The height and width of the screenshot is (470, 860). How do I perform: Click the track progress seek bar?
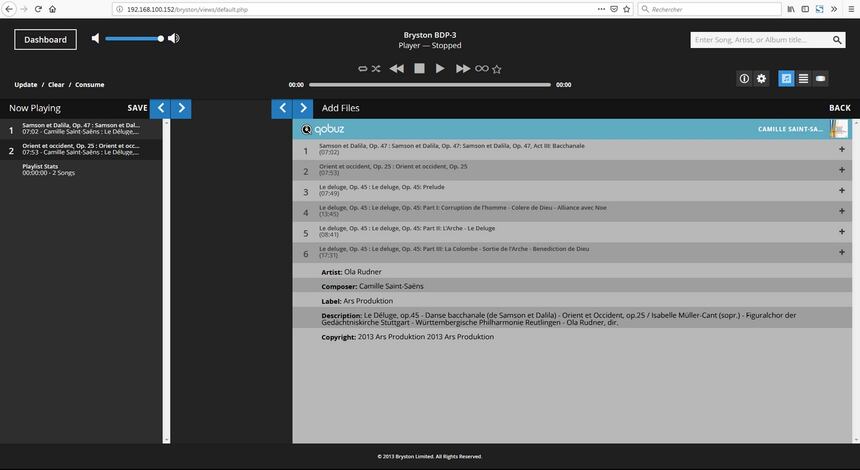tap(429, 85)
